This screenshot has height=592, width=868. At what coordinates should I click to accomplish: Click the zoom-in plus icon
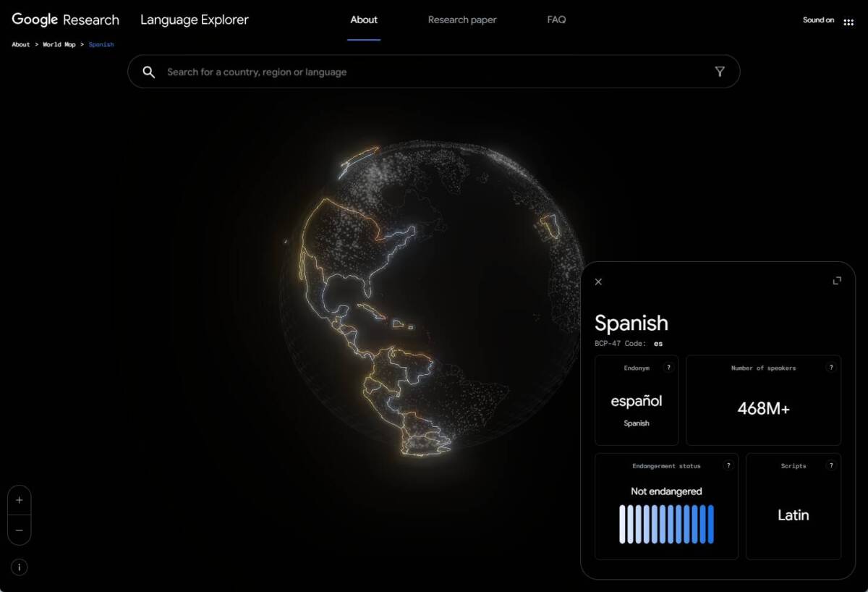click(19, 499)
